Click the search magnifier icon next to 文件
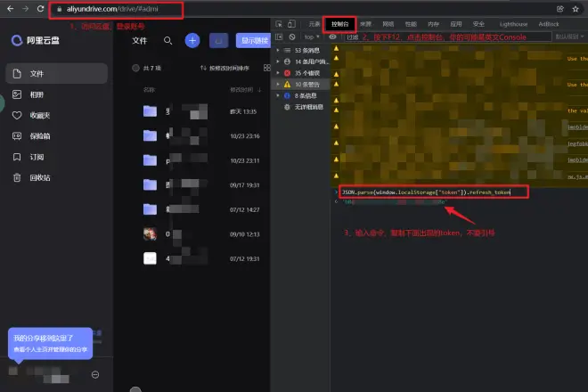The width and height of the screenshot is (588, 392). point(168,40)
